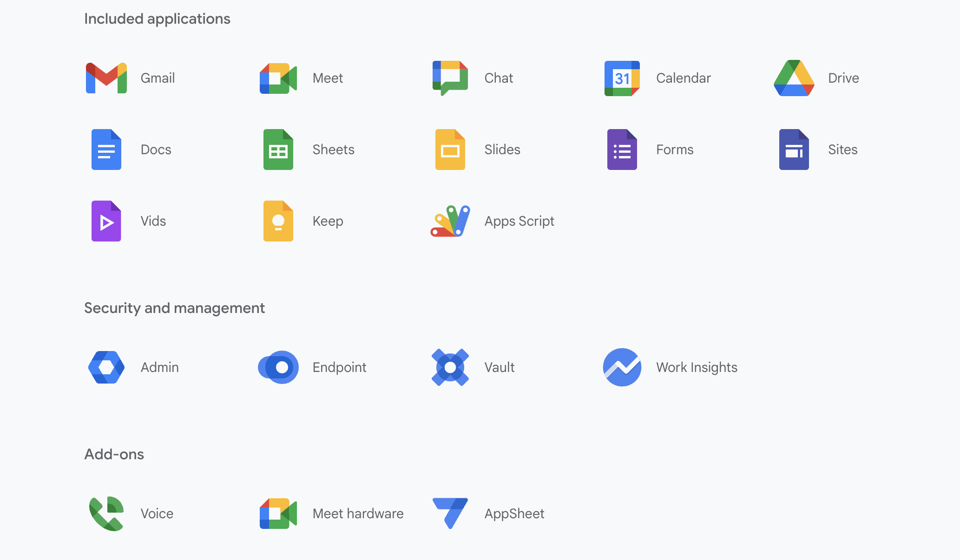
Task: Click the green Voice phone icon
Action: [x=106, y=514]
